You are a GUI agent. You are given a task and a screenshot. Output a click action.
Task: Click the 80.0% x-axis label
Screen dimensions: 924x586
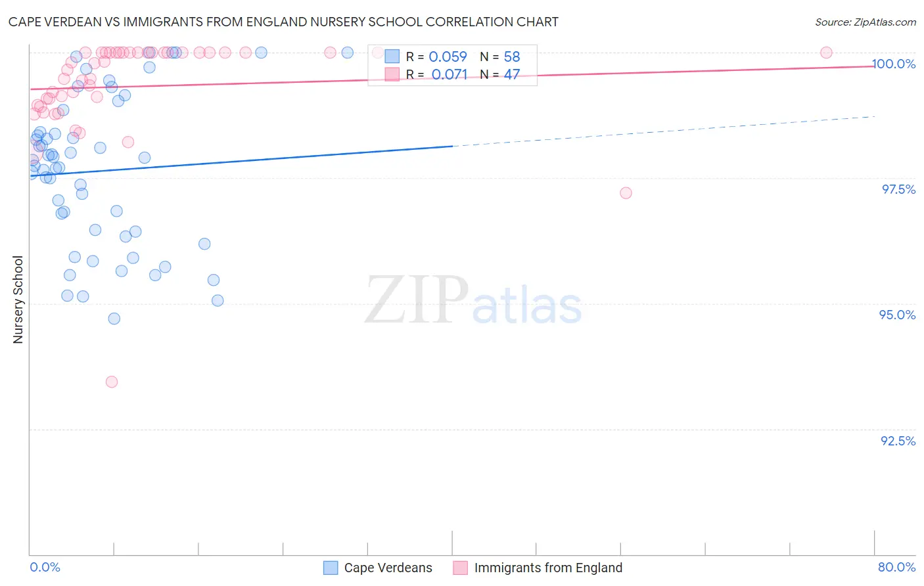[897, 567]
